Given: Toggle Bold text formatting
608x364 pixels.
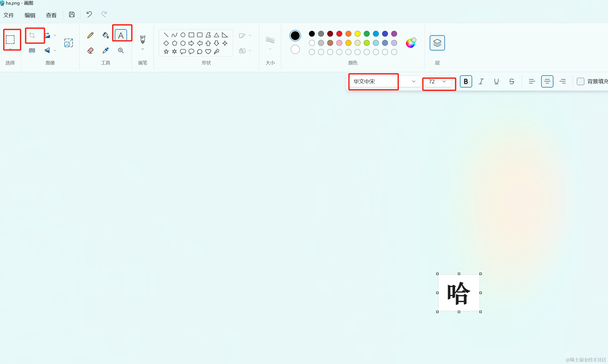Looking at the screenshot, I should (x=466, y=81).
